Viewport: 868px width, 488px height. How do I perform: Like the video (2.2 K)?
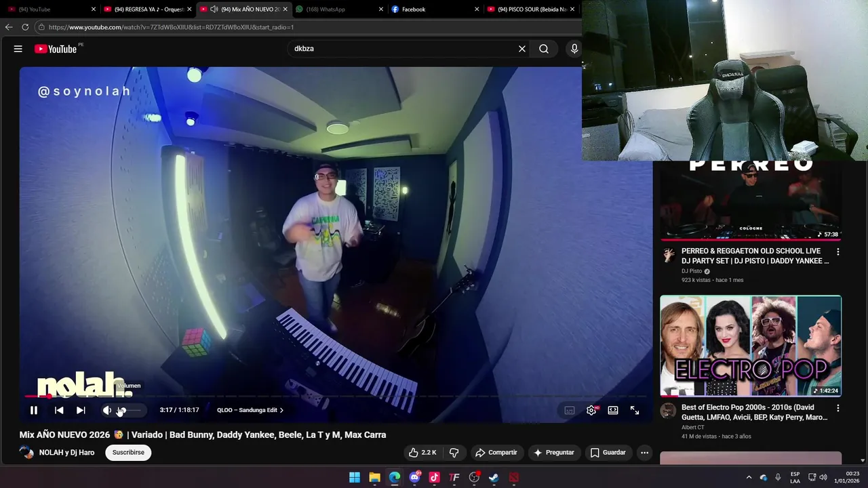422,452
